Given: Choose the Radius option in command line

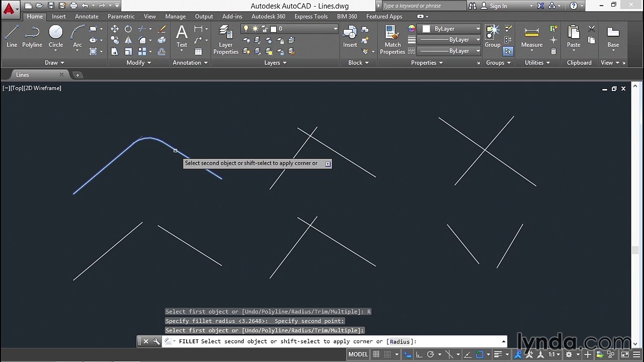Looking at the screenshot, I should click(x=399, y=341).
